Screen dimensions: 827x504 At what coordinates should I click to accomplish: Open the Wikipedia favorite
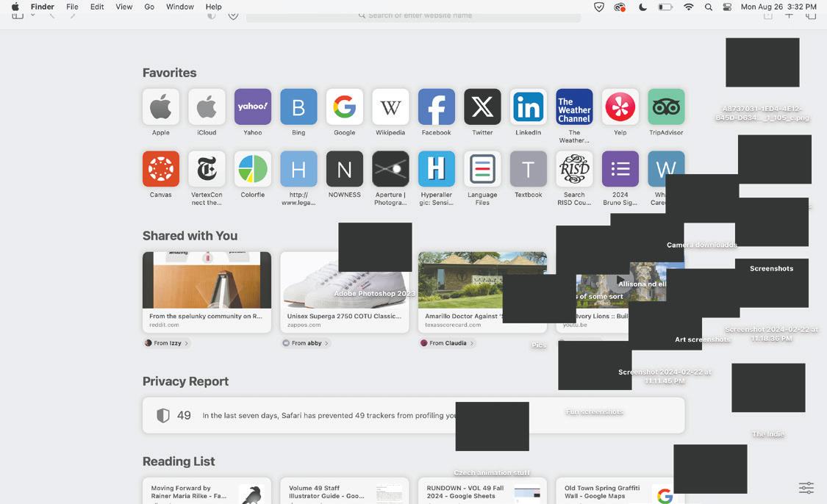coord(390,107)
